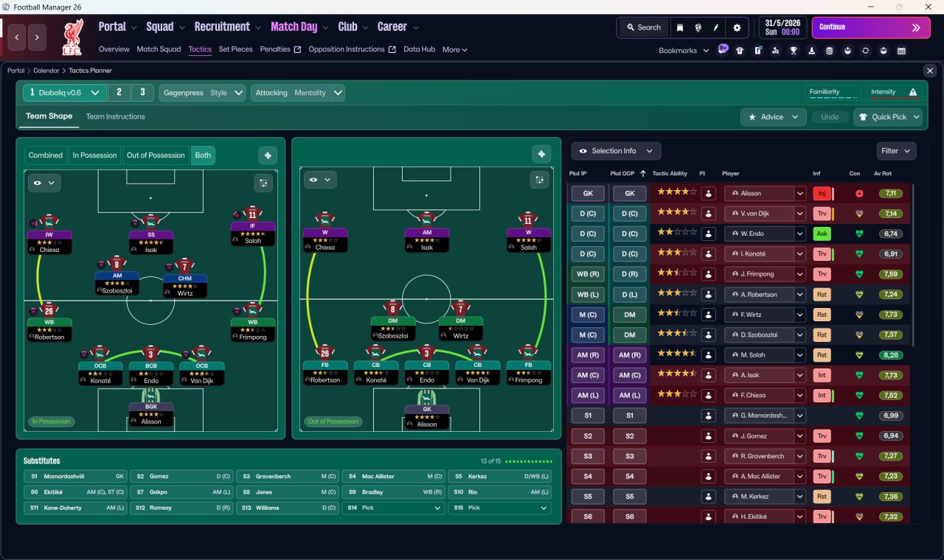944x560 pixels.
Task: Toggle the eye view options on the In Possession pitch
Action: (x=44, y=183)
